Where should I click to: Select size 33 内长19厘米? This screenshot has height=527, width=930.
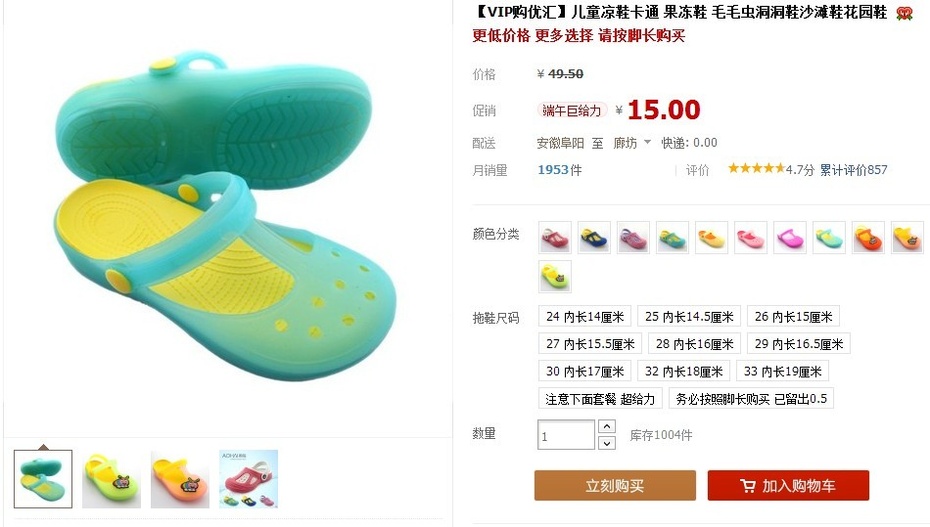click(782, 371)
